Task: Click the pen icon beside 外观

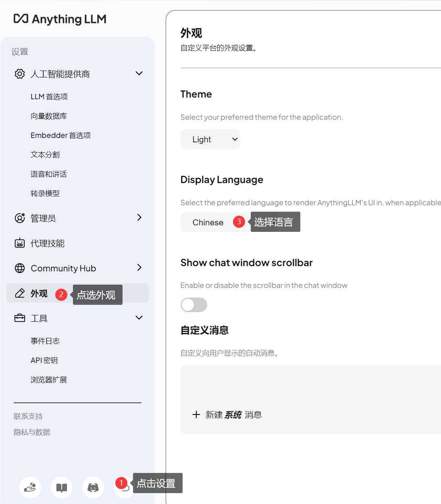Action: [20, 293]
